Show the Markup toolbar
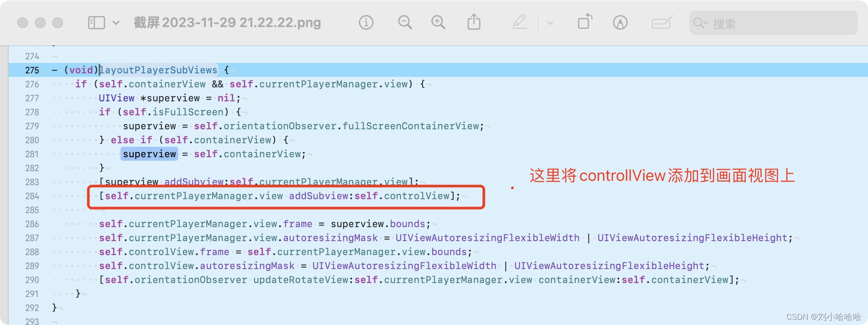This screenshot has height=325, width=868. pyautogui.click(x=620, y=22)
